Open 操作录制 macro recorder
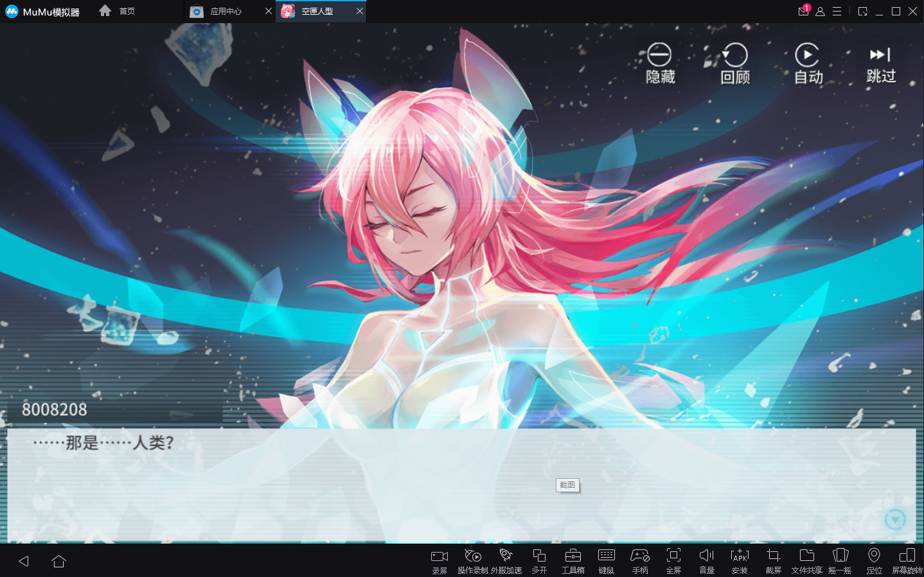 [x=473, y=561]
